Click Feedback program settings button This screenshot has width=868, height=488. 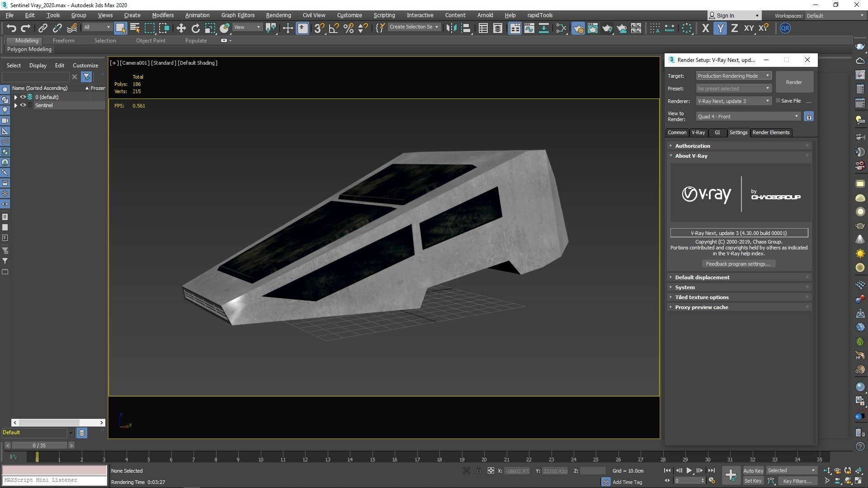pyautogui.click(x=738, y=264)
